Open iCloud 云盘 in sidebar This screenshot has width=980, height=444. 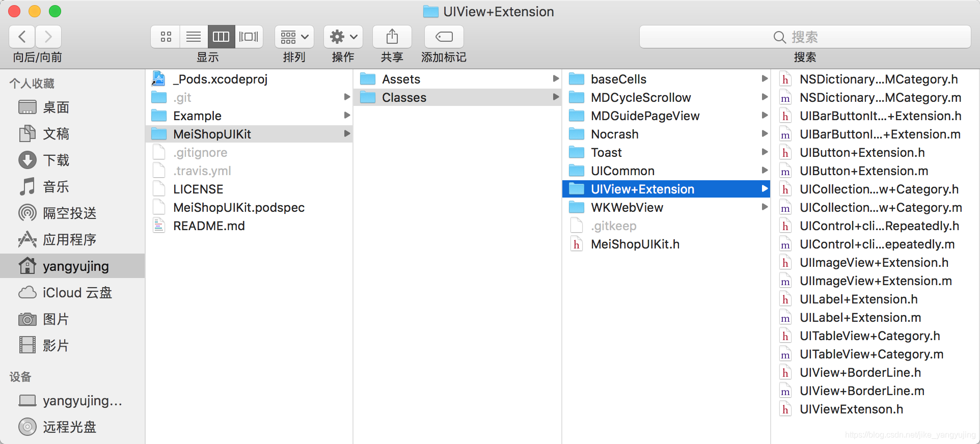(72, 293)
